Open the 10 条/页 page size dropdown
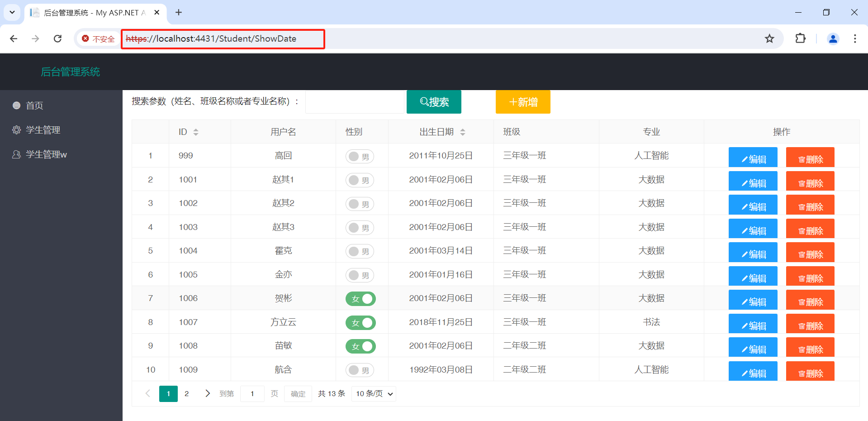 [374, 394]
